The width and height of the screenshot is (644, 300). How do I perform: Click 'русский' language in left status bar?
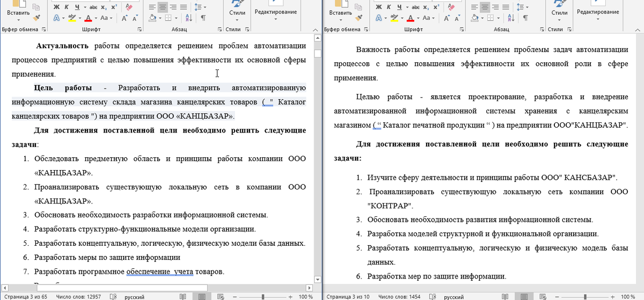(x=134, y=296)
